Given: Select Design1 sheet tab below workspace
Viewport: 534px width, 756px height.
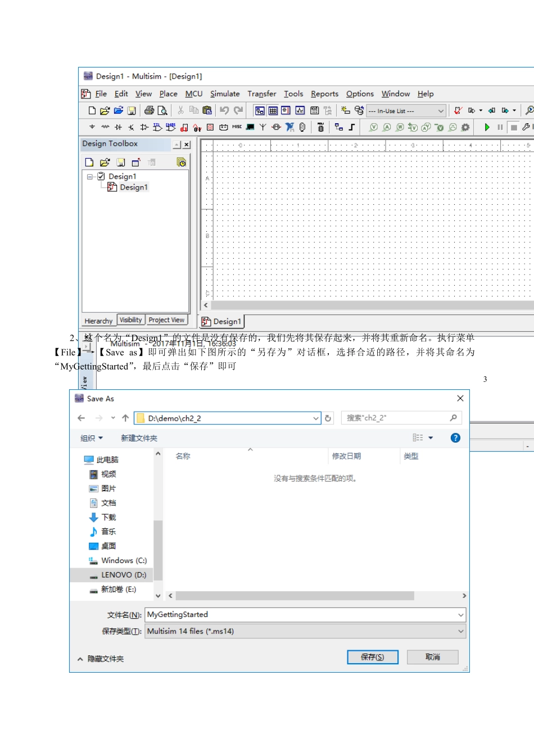Looking at the screenshot, I should click(221, 322).
